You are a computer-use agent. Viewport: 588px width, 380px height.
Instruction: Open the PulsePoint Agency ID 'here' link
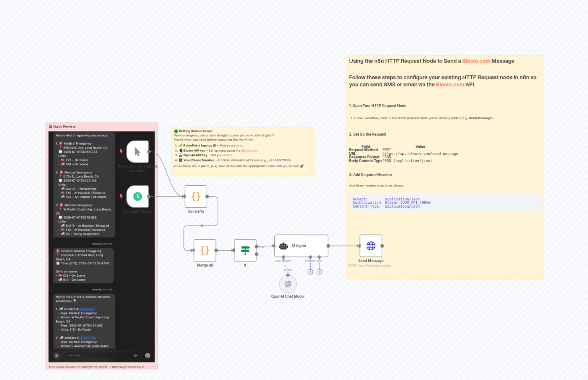239,145
